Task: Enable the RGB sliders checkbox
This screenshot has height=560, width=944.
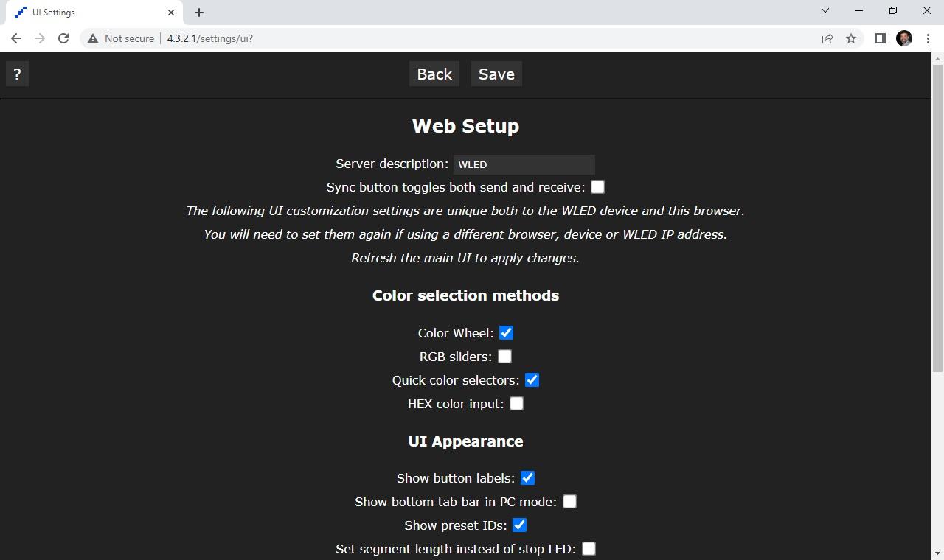Action: pos(504,357)
